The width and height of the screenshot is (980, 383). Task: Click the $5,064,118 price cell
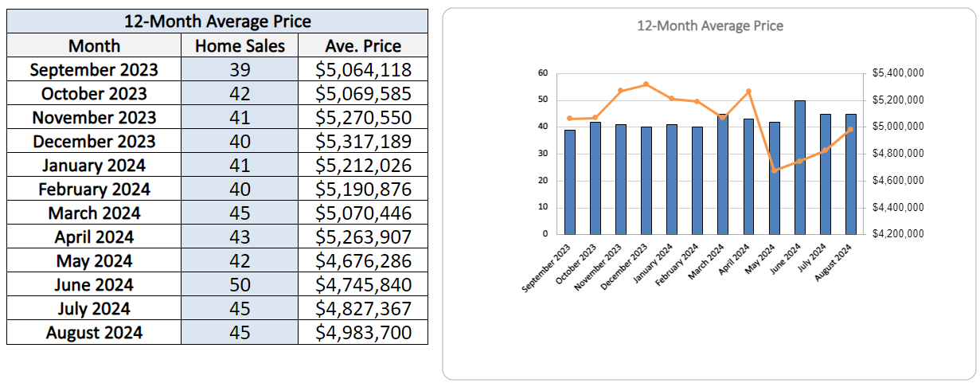pyautogui.click(x=363, y=69)
